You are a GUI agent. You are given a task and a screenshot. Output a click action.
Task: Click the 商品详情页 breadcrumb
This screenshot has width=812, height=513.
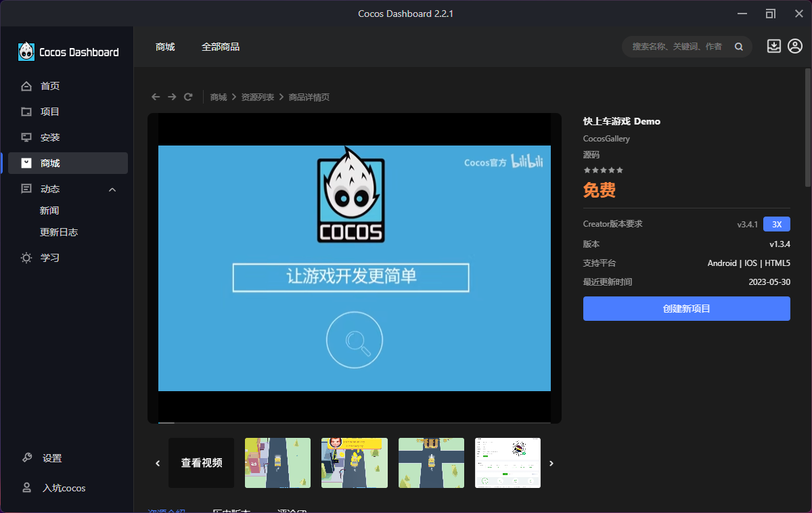(x=309, y=97)
